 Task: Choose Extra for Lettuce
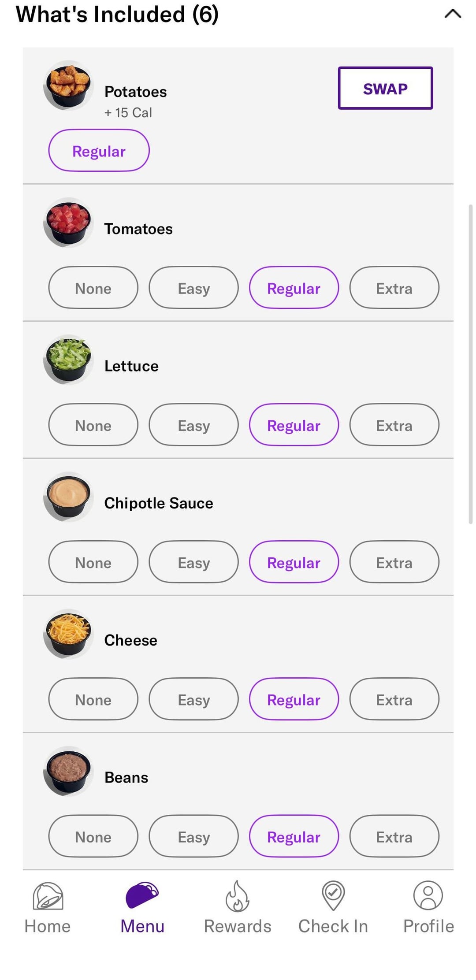pyautogui.click(x=394, y=425)
